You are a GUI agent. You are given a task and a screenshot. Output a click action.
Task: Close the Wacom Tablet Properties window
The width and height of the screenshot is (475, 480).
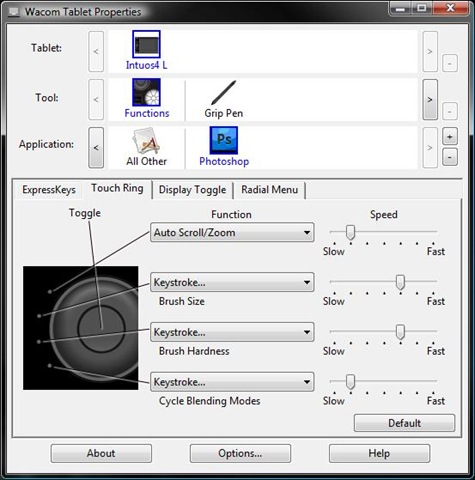coord(450,8)
